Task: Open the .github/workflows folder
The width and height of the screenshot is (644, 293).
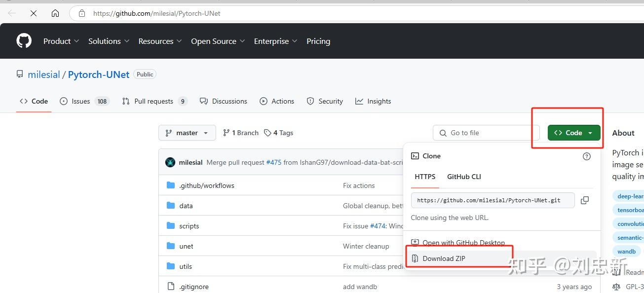Action: tap(206, 185)
